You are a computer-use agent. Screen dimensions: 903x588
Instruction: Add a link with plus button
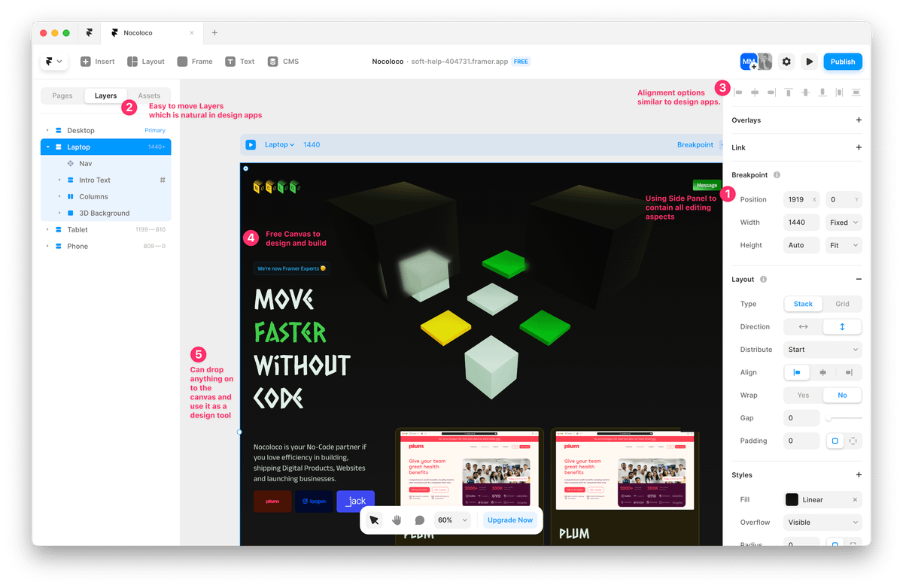pyautogui.click(x=859, y=147)
